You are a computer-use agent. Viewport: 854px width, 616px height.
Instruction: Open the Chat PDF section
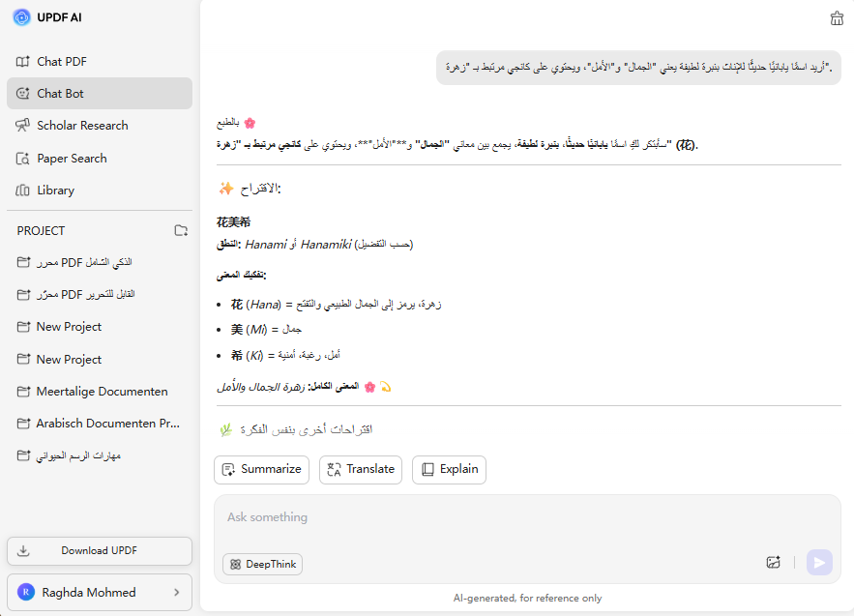pos(62,62)
